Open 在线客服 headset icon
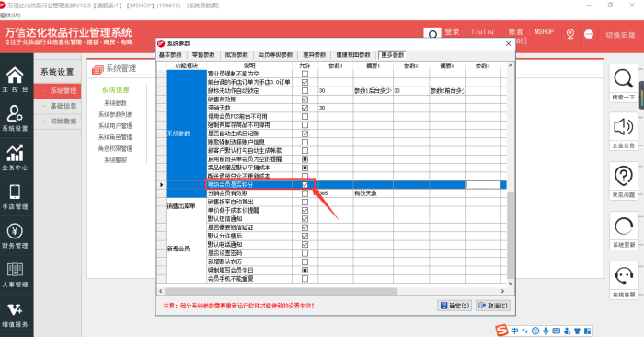 [x=624, y=275]
